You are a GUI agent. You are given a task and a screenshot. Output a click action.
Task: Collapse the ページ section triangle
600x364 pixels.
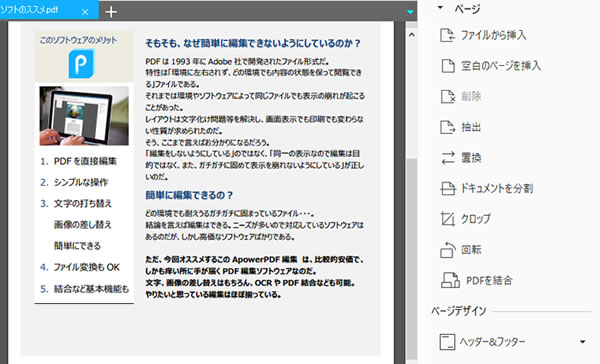click(440, 8)
